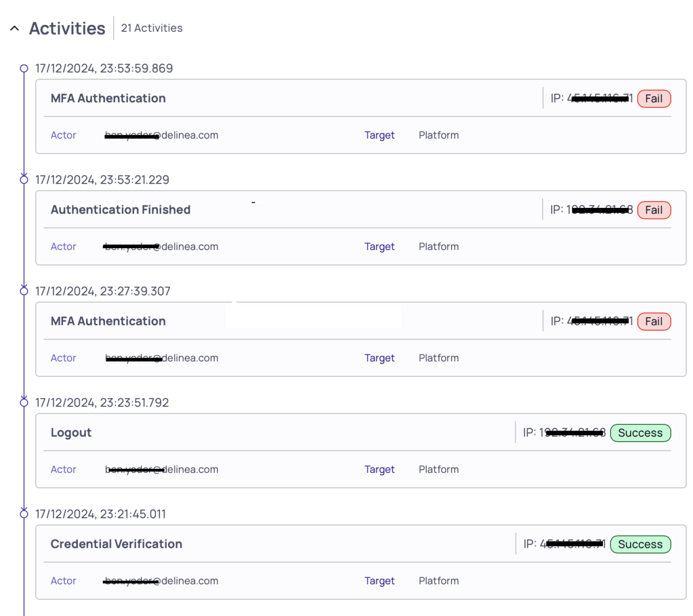This screenshot has height=616, width=693.
Task: Click the timeline node for 23:27:39.307
Action: click(24, 291)
